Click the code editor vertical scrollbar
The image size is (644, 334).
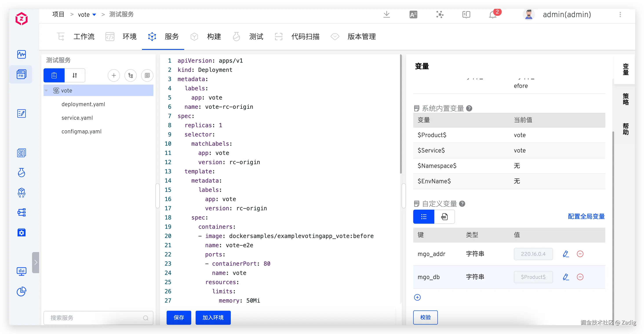coord(401,114)
